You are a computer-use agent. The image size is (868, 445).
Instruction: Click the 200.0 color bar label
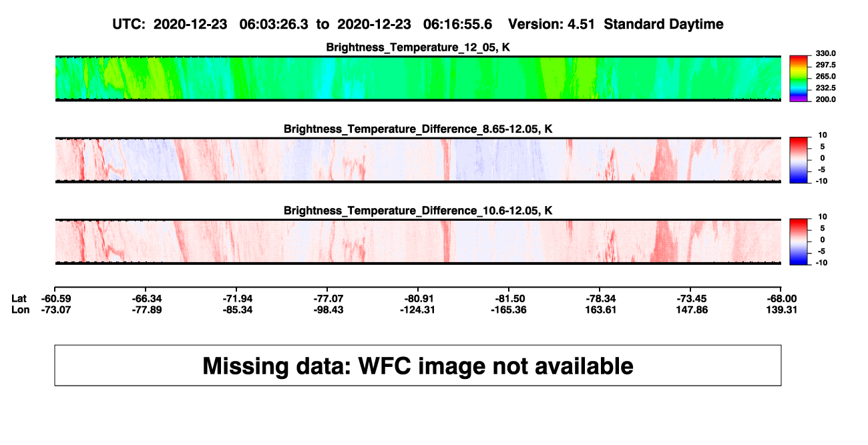826,99
